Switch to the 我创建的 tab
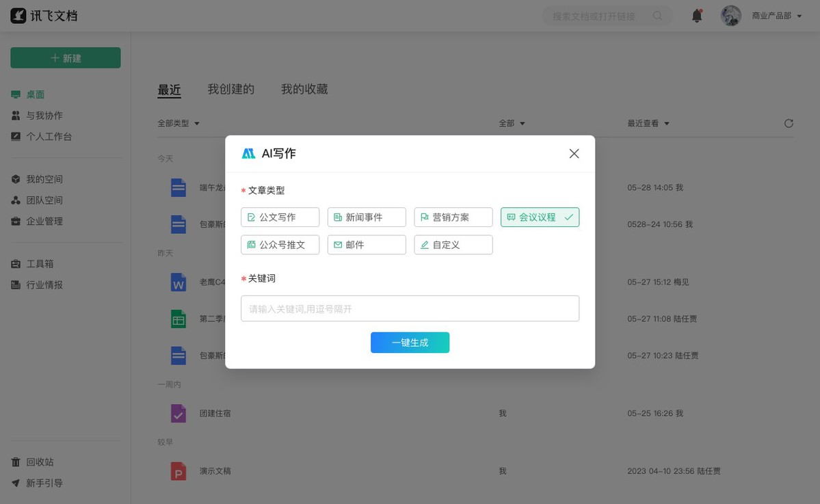The height and width of the screenshot is (504, 820). click(231, 90)
